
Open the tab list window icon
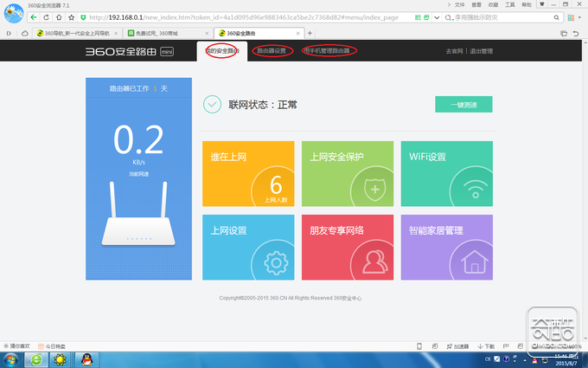point(564,34)
